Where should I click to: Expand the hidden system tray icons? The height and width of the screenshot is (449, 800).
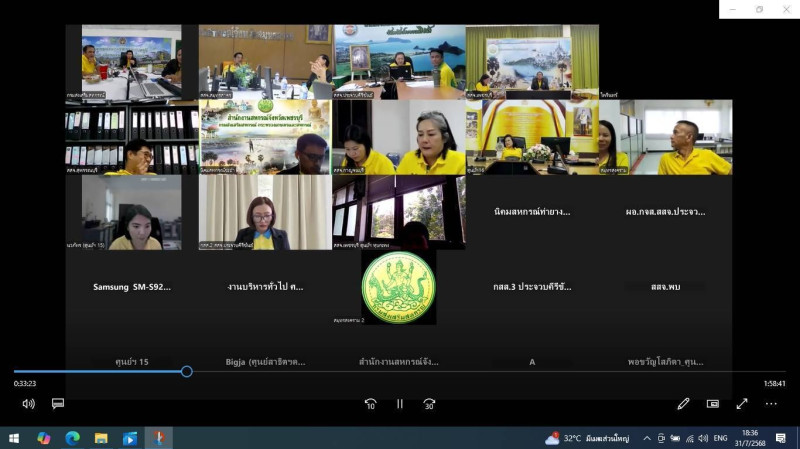(647, 438)
